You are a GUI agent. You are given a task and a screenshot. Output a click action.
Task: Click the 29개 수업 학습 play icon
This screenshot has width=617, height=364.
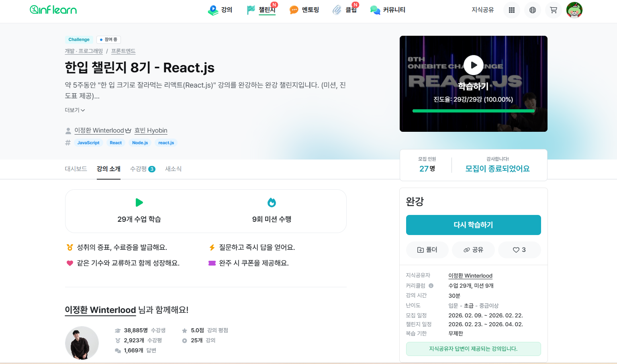click(x=139, y=202)
